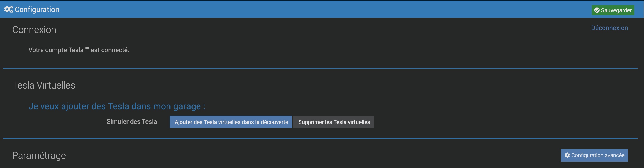Screen dimensions: 644x168
Task: Click the "Simuler des Tesla" label
Action: click(x=132, y=121)
